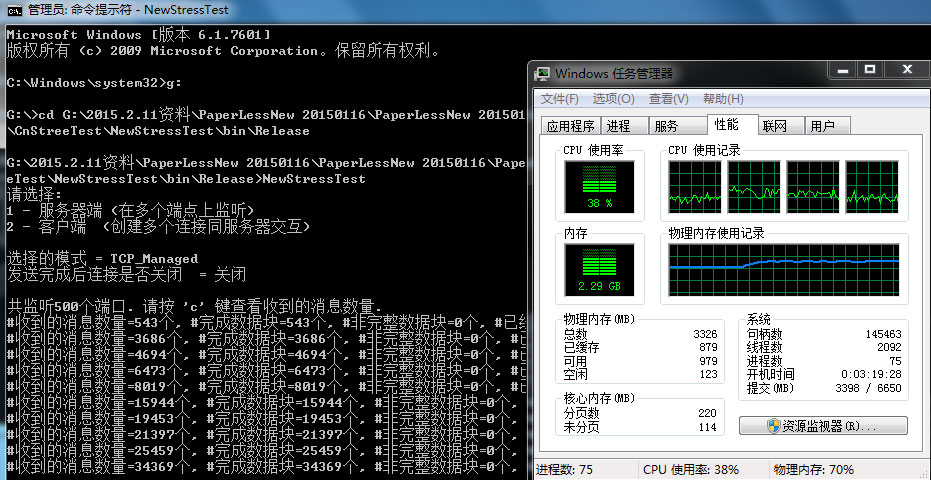Viewport: 931px width, 480px height.
Task: Click console line 选择的模式 = TCP_Managed
Action: point(102,259)
